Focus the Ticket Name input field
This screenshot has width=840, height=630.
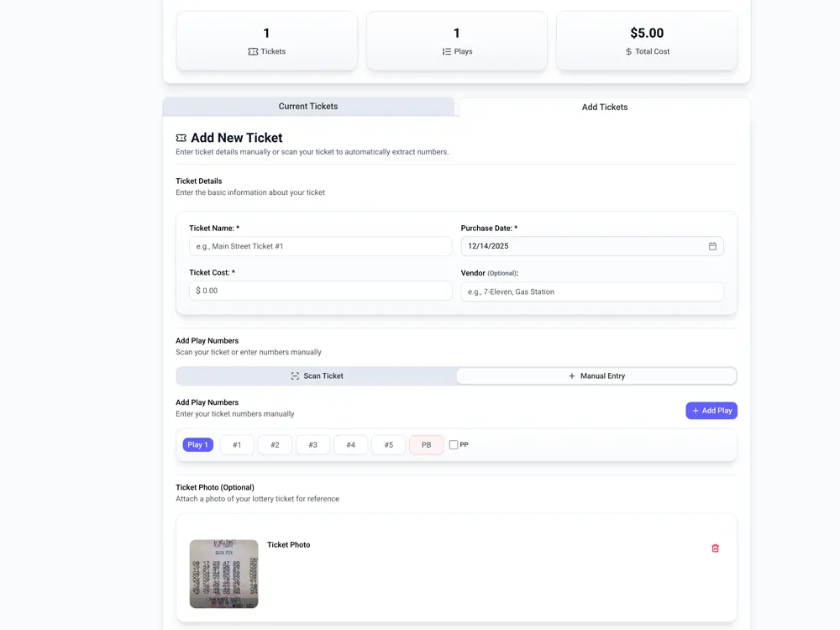(x=320, y=246)
